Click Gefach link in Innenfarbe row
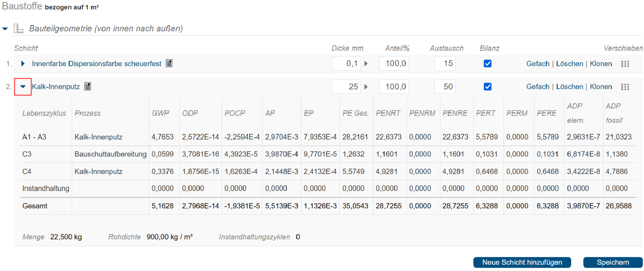Image resolution: width=644 pixels, height=271 pixels. [x=538, y=64]
